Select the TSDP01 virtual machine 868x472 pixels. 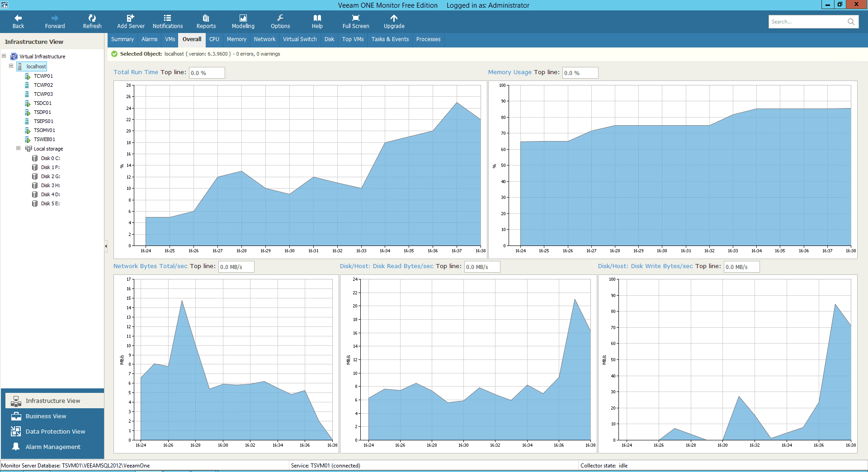[x=42, y=112]
